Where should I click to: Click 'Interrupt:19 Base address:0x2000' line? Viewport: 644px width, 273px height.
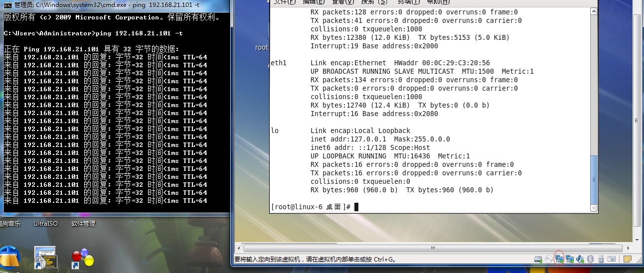point(374,46)
